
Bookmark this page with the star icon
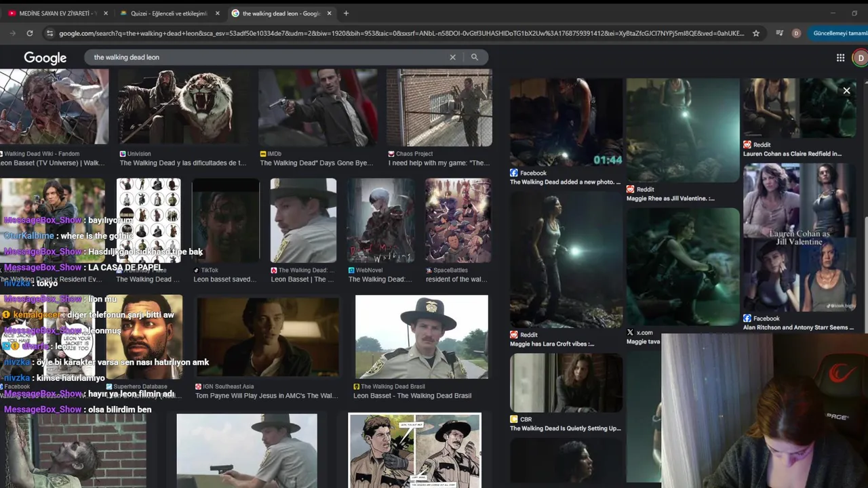click(756, 33)
